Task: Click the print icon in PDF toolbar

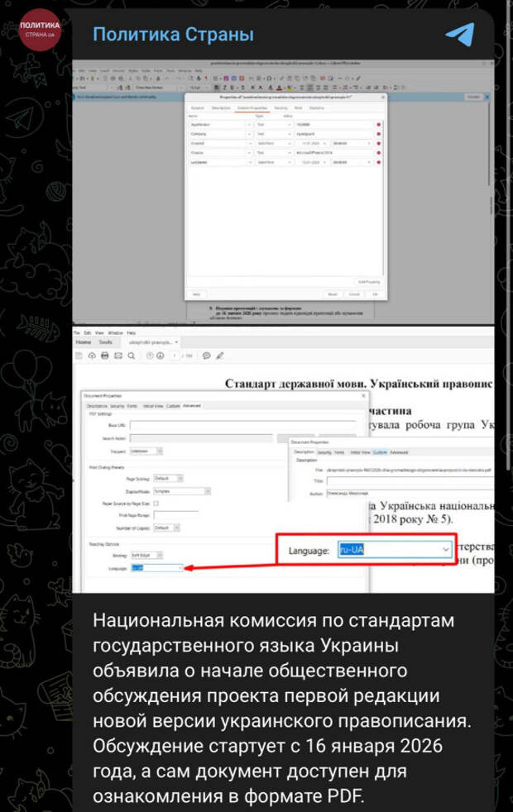Action: (x=104, y=356)
